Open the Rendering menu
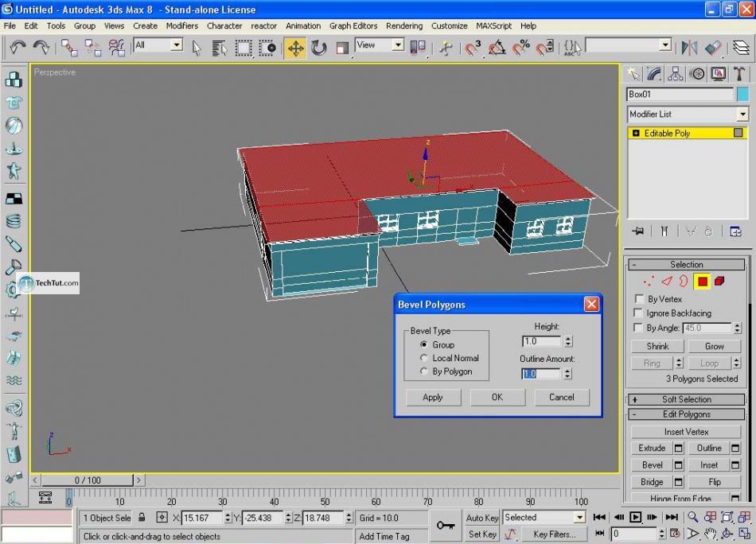 tap(404, 26)
